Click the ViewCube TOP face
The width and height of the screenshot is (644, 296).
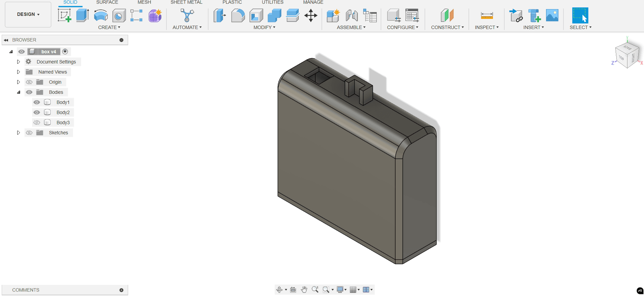click(621, 58)
